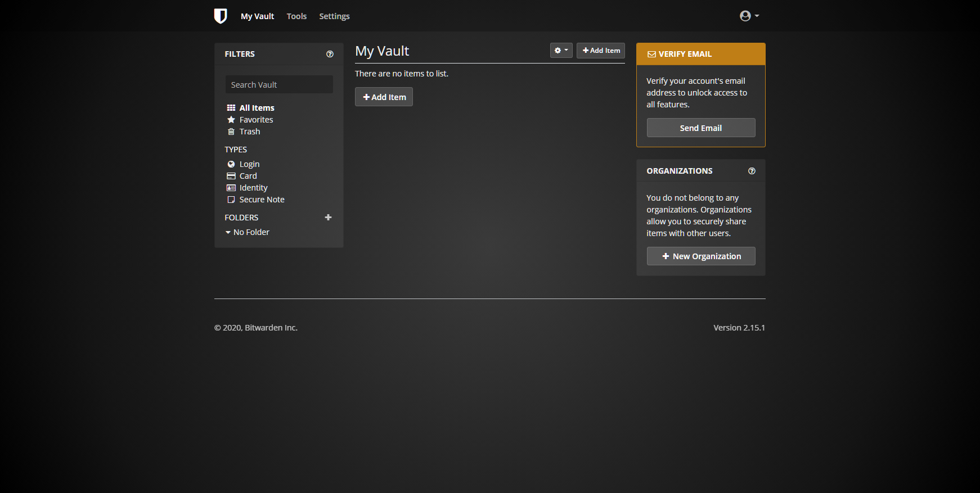Open the user account dropdown menu
The height and width of the screenshot is (493, 980).
point(749,16)
